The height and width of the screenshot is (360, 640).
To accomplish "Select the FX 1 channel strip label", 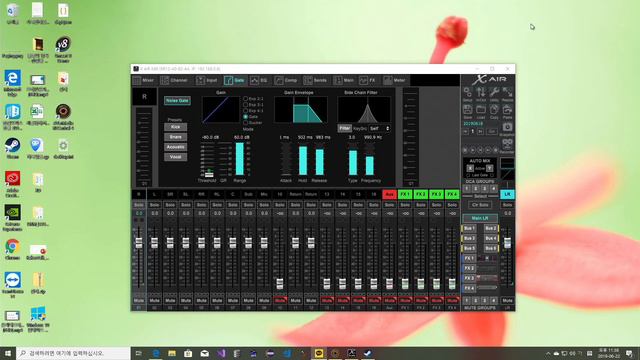I will 405,195.
